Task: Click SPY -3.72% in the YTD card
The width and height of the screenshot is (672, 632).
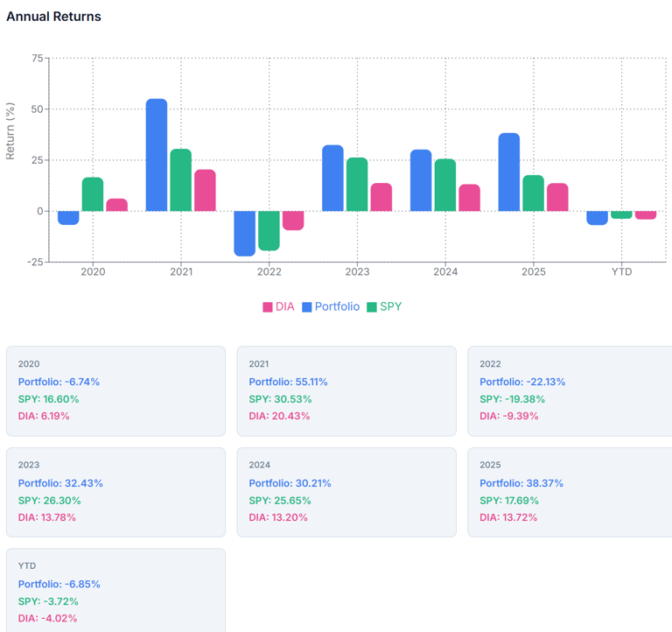Action: coord(48,601)
